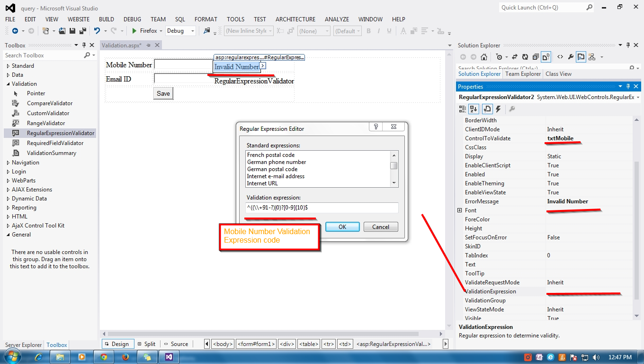Click the Solution Explorer Home icon

(x=483, y=57)
